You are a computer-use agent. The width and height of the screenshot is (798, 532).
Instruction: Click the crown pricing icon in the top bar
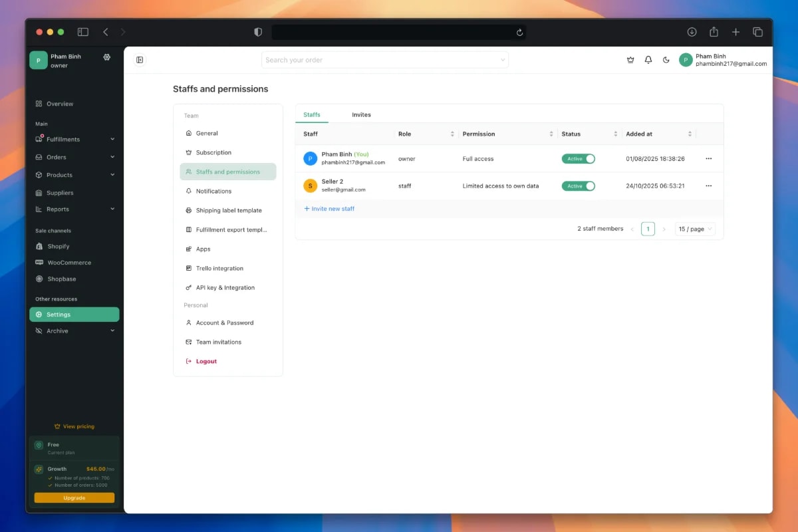630,60
